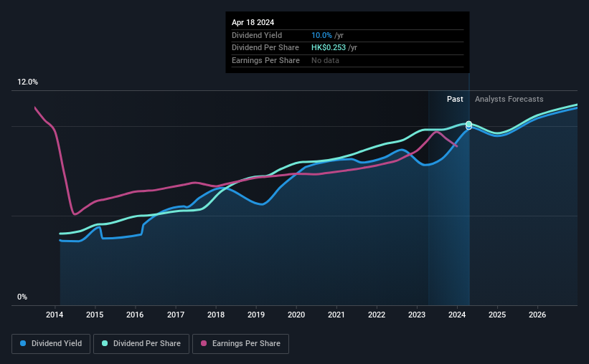Click the 2016 x-axis label
Screen dimensions: 589x364
(135, 315)
